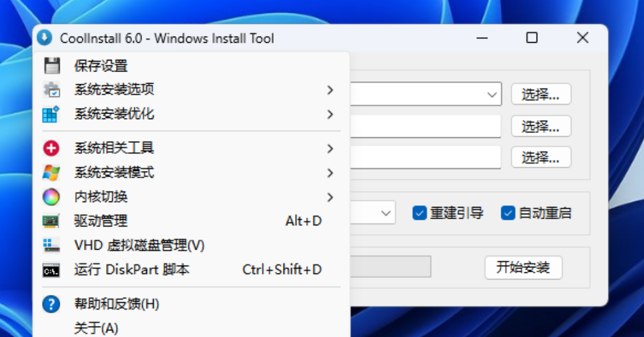Click the VHD virtual disk icon
This screenshot has width=644, height=337.
(x=51, y=245)
